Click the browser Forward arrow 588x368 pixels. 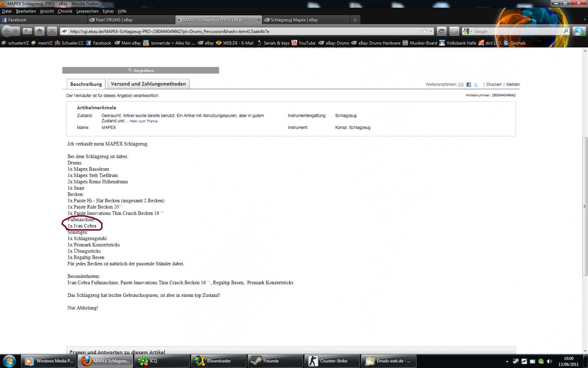coord(16,31)
